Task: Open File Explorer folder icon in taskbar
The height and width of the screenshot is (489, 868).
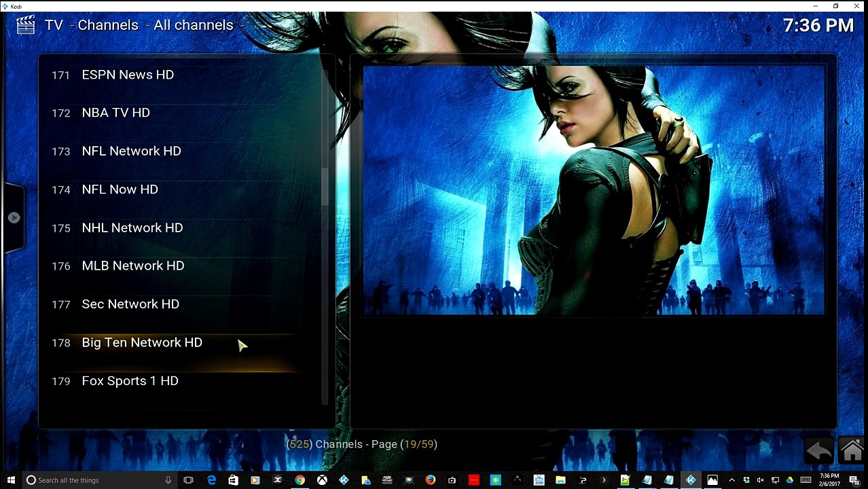Action: pyautogui.click(x=560, y=480)
